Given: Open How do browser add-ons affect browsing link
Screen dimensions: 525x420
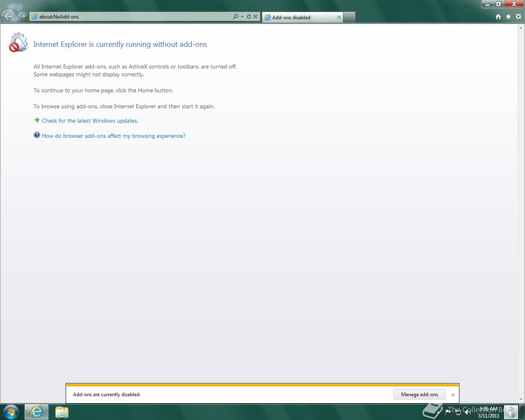Looking at the screenshot, I should tap(114, 136).
